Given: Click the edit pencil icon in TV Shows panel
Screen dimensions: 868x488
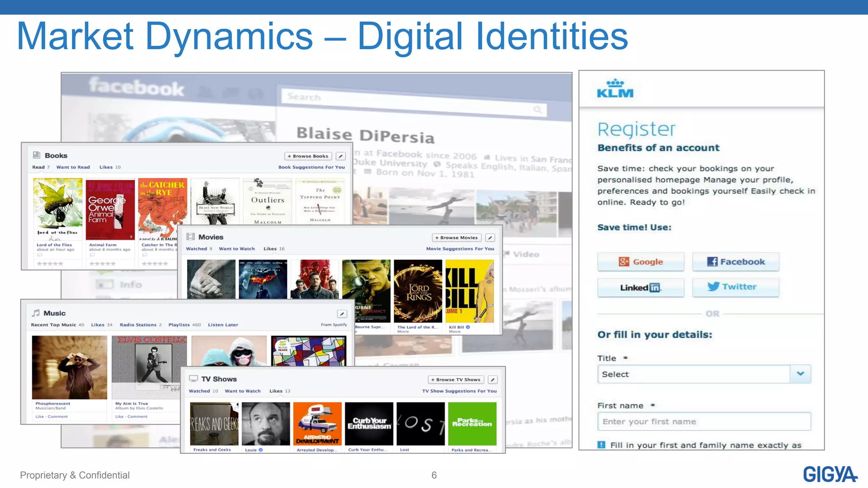Looking at the screenshot, I should (492, 380).
